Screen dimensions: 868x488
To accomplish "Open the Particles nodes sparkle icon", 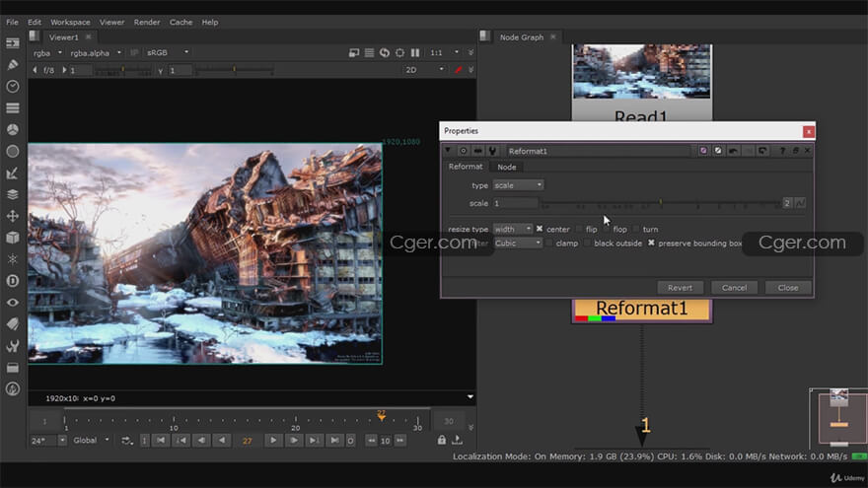I will coord(12,259).
